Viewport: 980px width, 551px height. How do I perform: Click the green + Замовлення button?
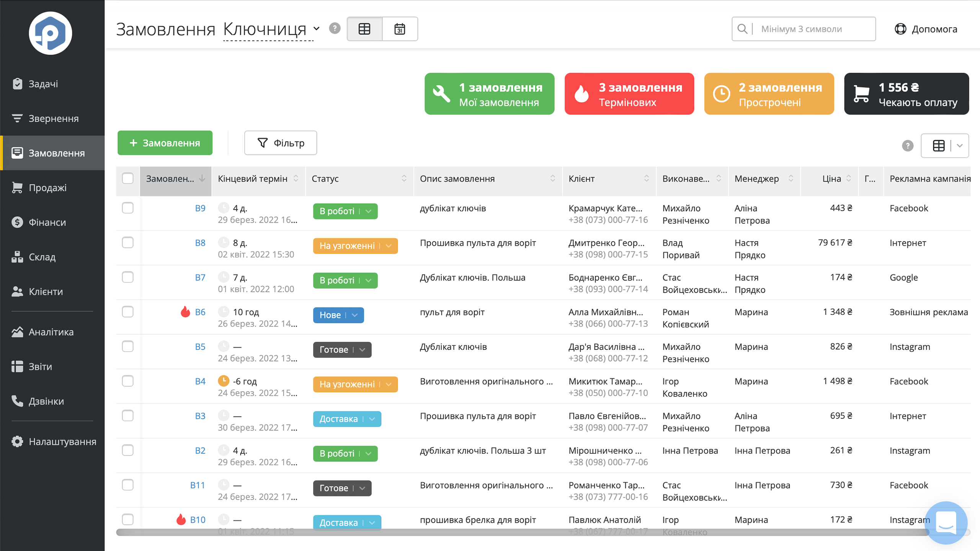pos(165,143)
